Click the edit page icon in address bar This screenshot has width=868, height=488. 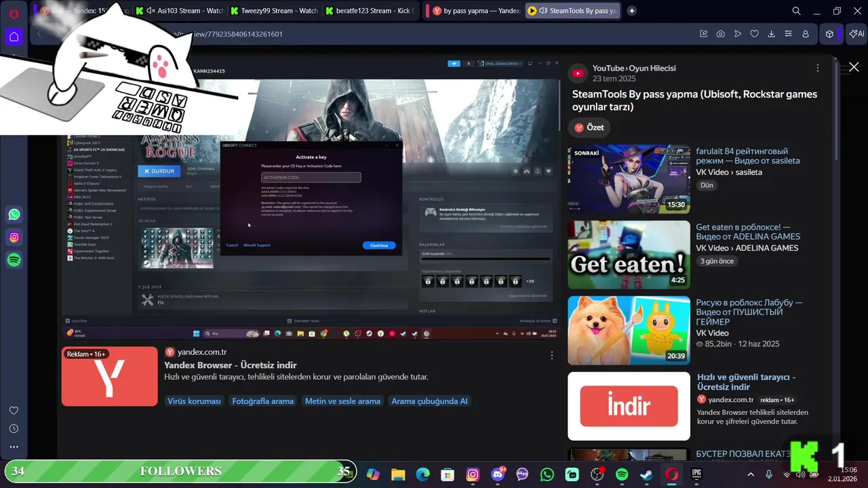point(704,34)
